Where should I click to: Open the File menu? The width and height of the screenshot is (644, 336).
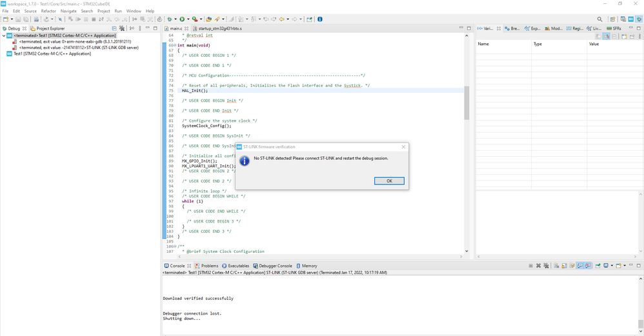[5, 11]
